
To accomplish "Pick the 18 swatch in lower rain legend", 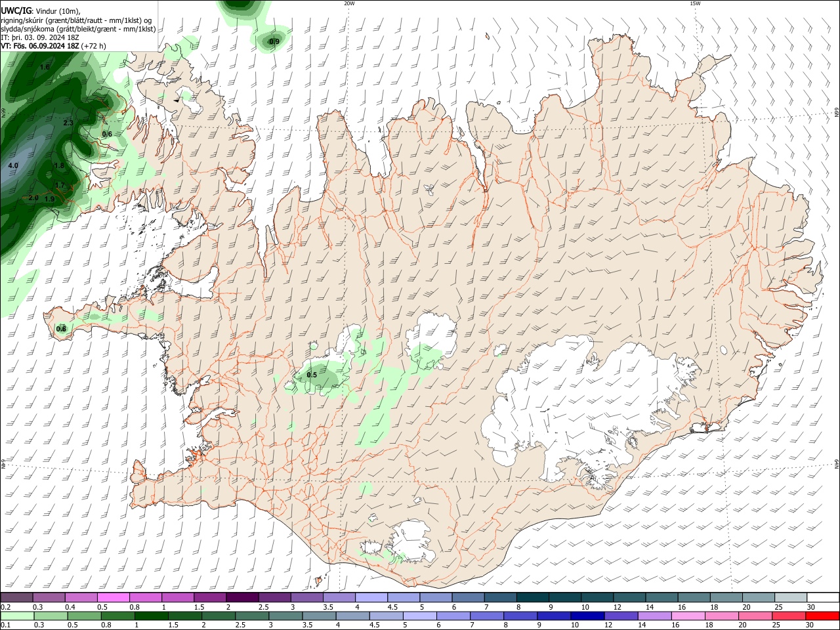I will tap(723, 616).
